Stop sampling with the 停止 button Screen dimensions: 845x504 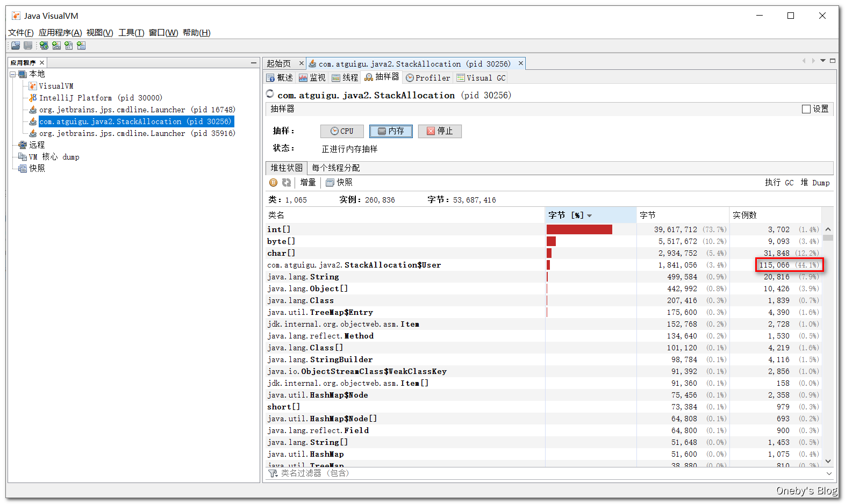(440, 131)
